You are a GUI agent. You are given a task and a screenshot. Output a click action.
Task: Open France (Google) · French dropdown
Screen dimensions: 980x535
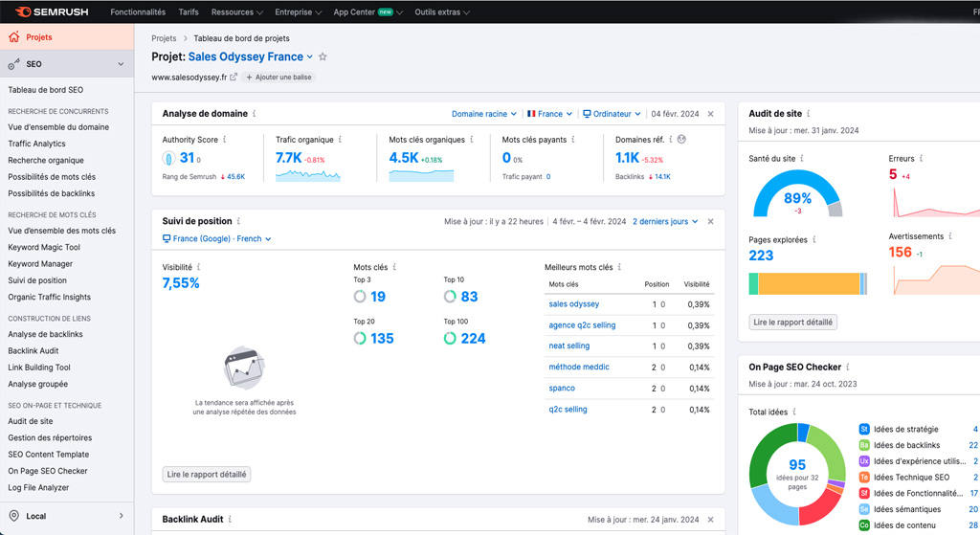pos(217,238)
